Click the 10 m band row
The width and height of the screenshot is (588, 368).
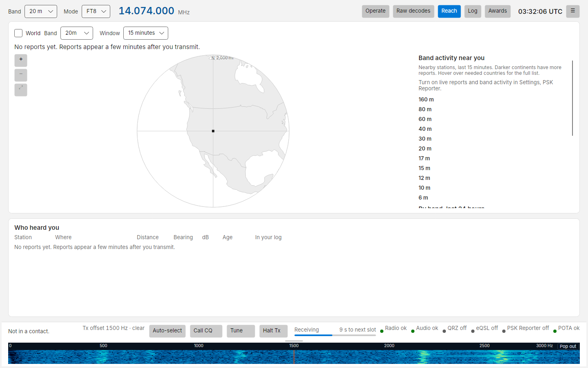pyautogui.click(x=424, y=188)
